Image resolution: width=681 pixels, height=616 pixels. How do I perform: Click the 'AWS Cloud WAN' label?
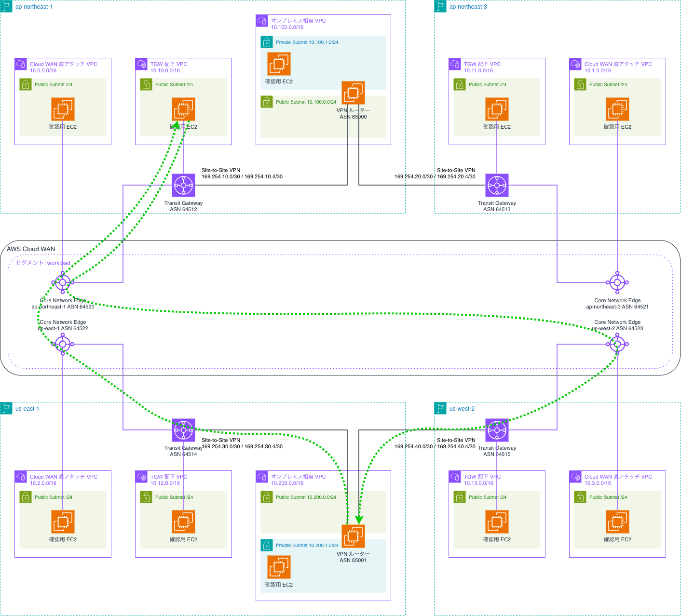point(31,249)
